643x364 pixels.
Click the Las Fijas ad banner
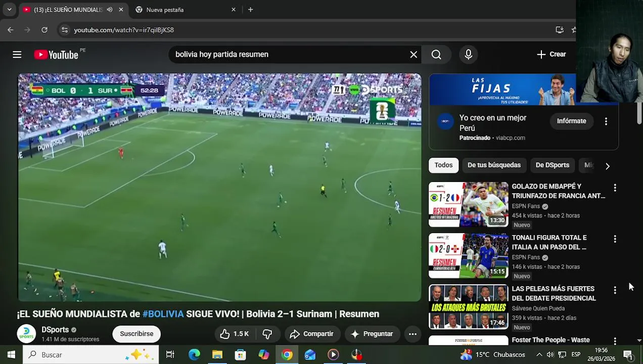pyautogui.click(x=502, y=89)
